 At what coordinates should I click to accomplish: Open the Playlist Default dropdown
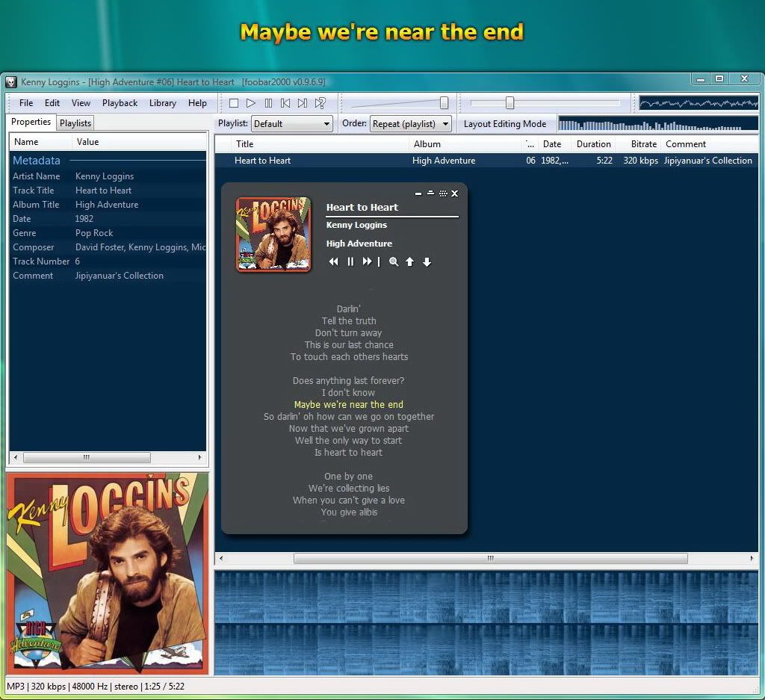click(x=292, y=124)
